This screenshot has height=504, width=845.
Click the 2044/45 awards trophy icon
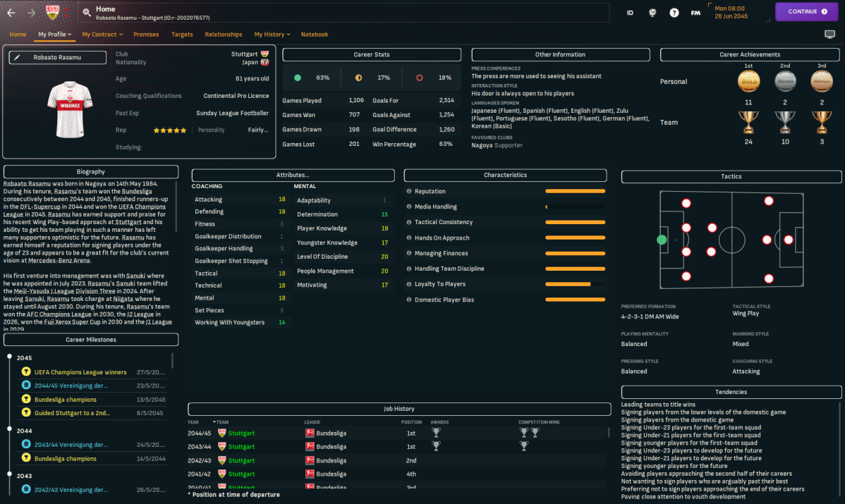coord(437,433)
